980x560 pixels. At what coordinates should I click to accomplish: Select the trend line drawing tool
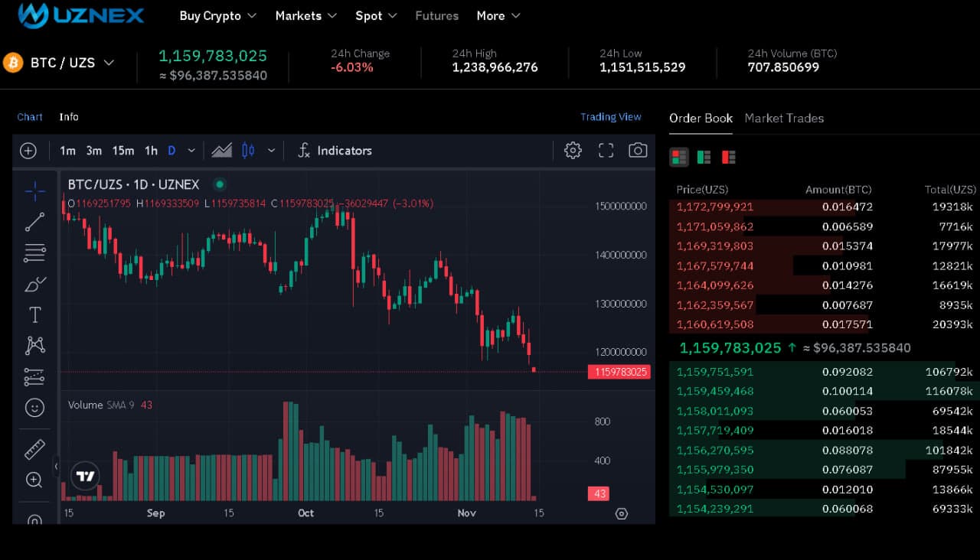coord(34,223)
